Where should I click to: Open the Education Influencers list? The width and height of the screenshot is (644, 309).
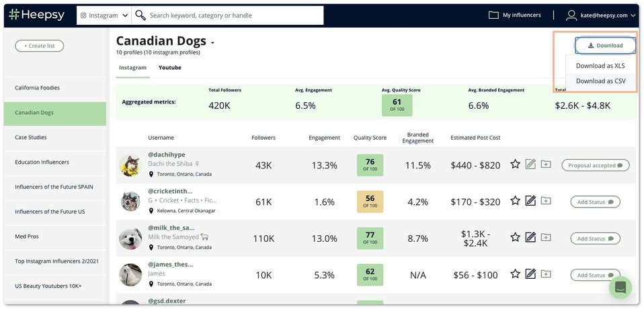tap(54, 162)
